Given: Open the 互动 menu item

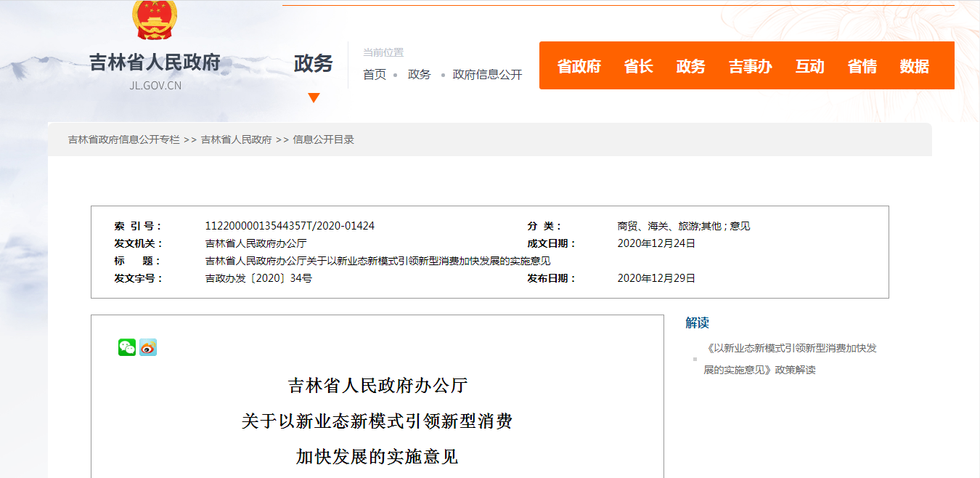Looking at the screenshot, I should (810, 66).
